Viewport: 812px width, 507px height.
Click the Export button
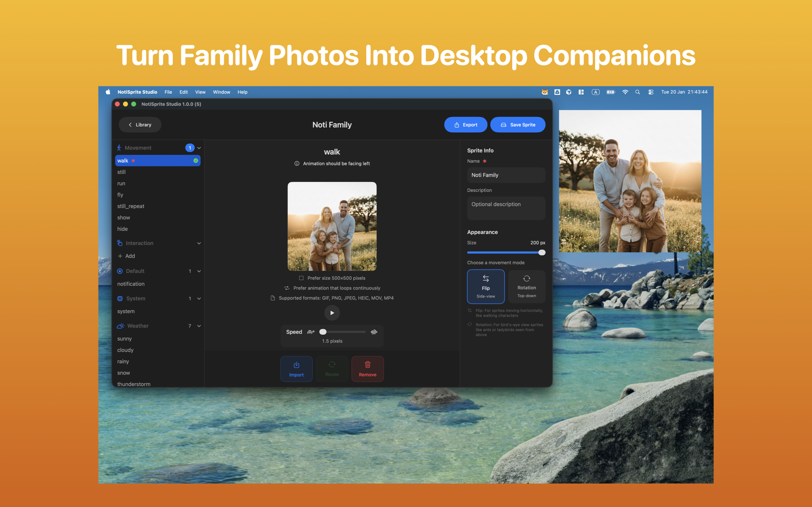point(465,125)
